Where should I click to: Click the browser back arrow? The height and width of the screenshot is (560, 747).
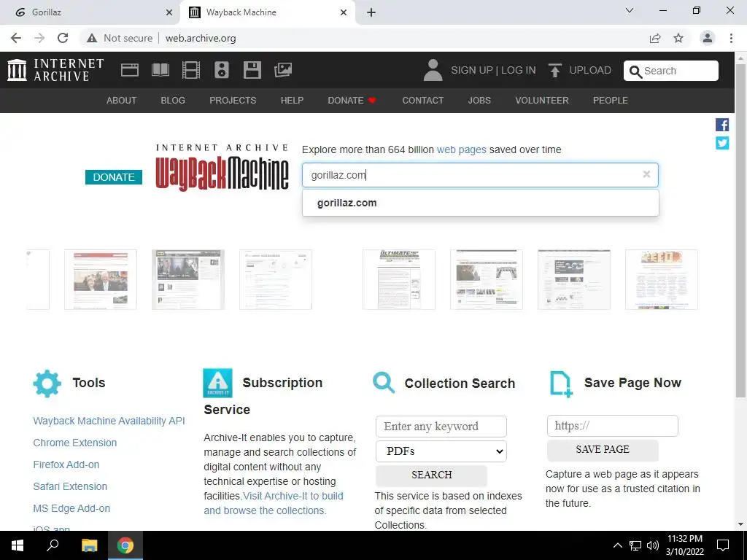point(16,38)
